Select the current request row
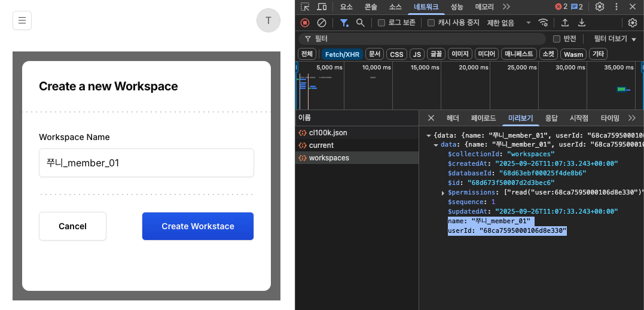The image size is (644, 310). (357, 145)
